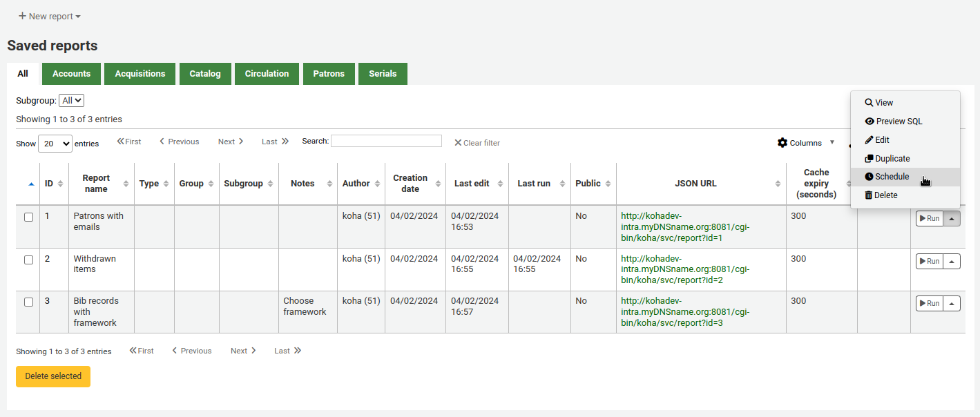Click the Columns gear icon
Viewport: 980px width, 417px height.
(782, 143)
